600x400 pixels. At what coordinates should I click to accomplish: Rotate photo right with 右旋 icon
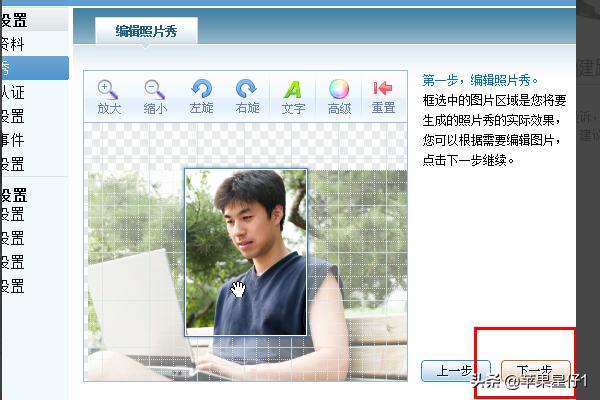[x=246, y=90]
